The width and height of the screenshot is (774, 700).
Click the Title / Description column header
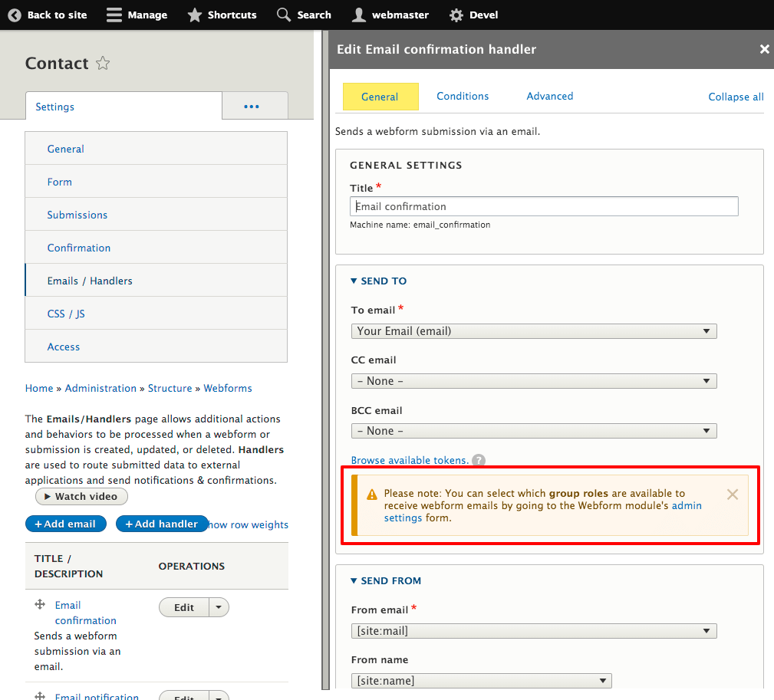(x=68, y=566)
